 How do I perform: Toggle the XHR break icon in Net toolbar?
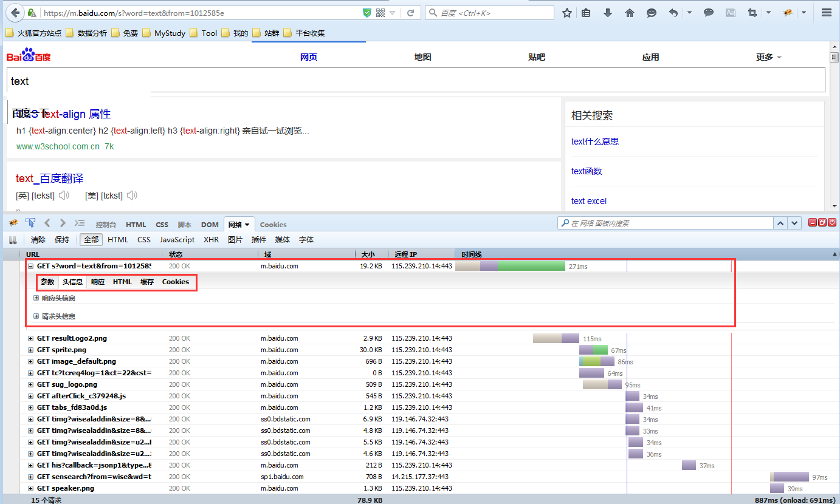pyautogui.click(x=13, y=240)
